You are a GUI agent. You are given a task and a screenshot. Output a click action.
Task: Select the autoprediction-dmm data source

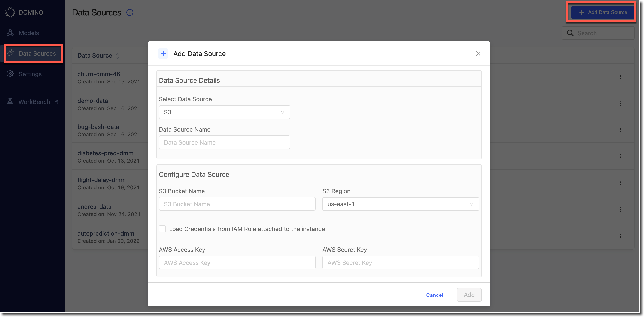click(x=106, y=233)
